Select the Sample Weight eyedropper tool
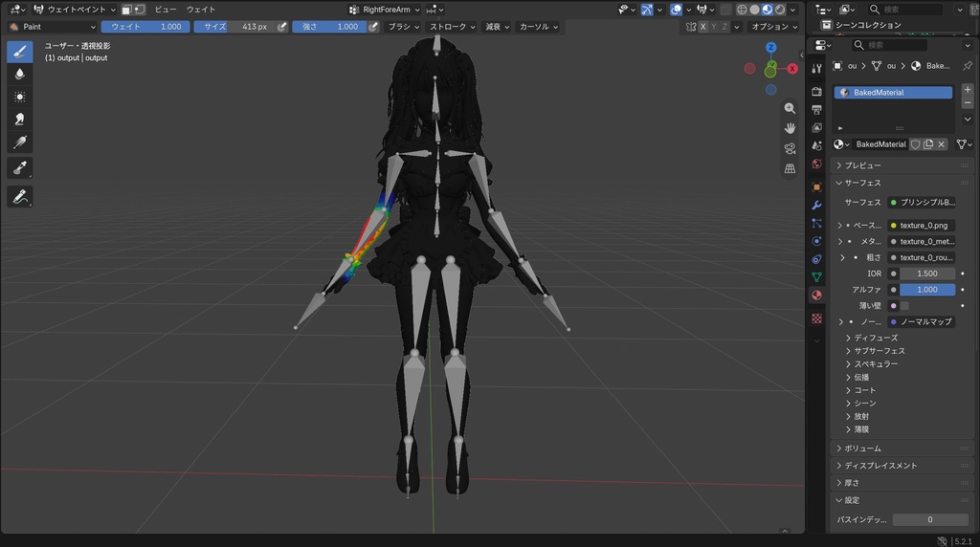Image resolution: width=980 pixels, height=547 pixels. 20,167
